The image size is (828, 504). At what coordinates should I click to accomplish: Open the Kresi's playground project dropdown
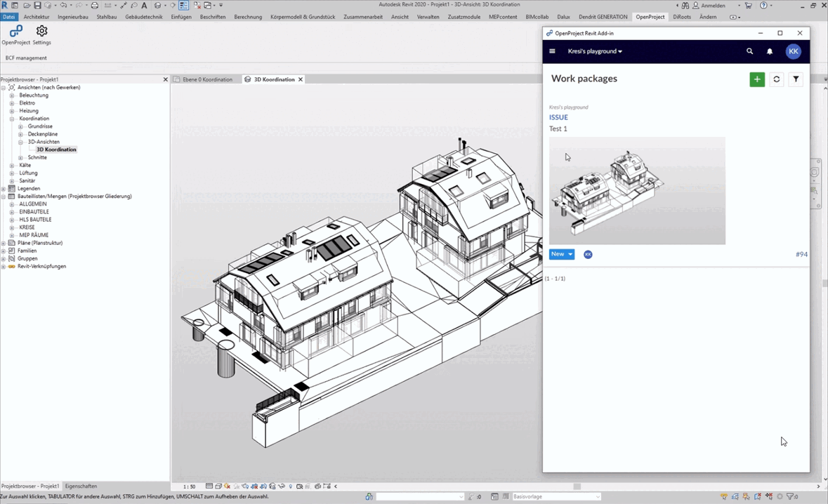pos(595,51)
